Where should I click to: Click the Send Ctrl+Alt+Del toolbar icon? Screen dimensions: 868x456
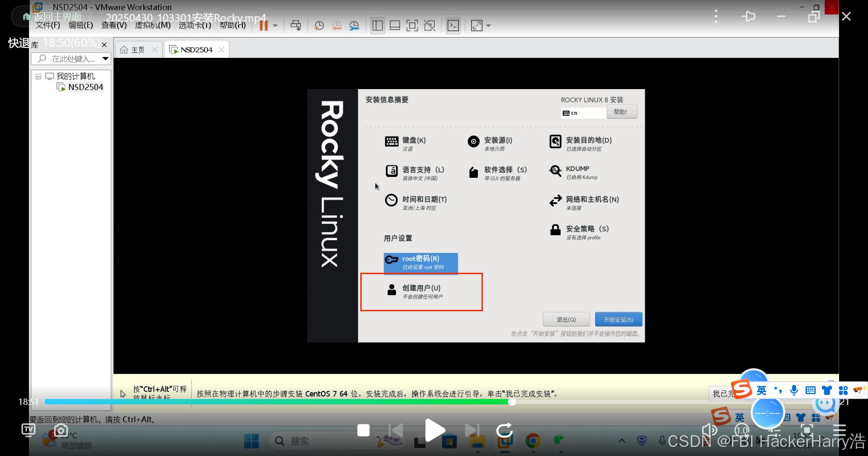tap(296, 26)
